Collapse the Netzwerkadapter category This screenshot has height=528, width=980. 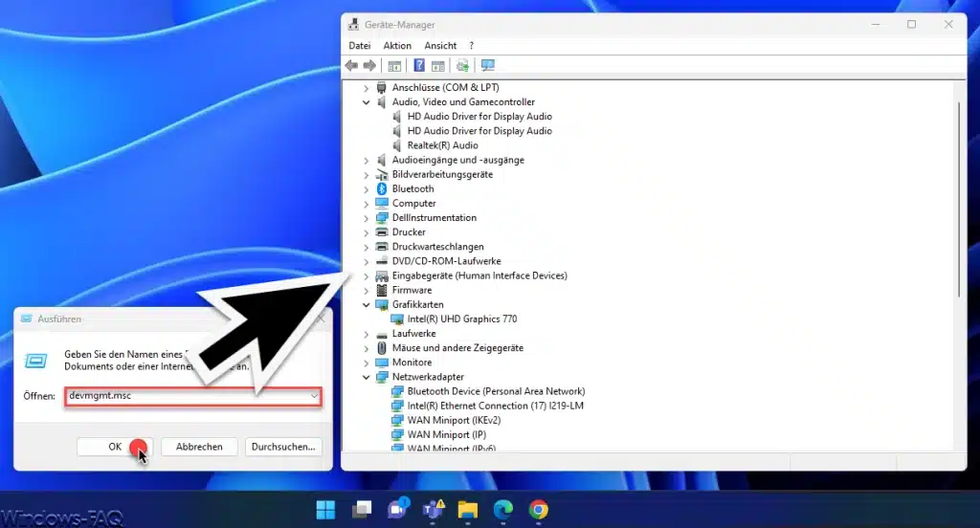coord(367,377)
